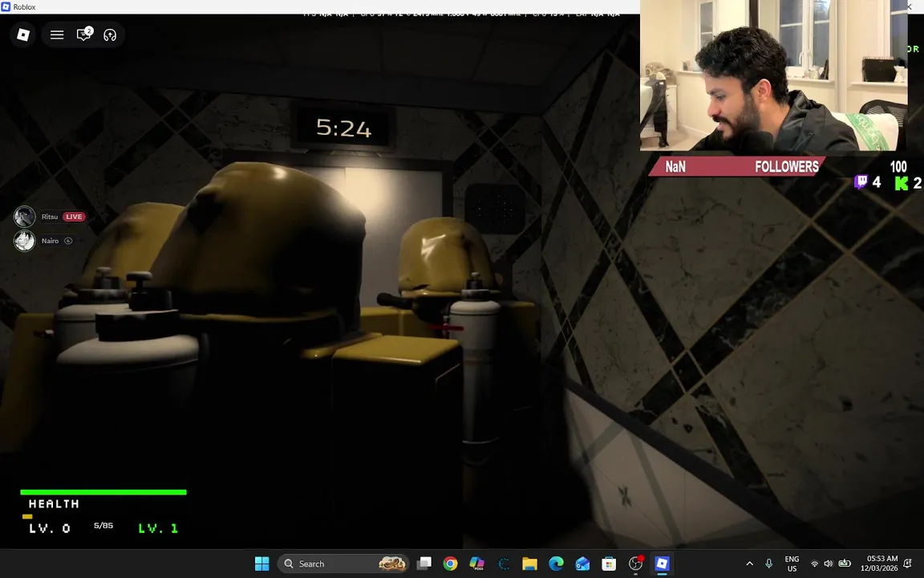Click the Roblox window title icon
The height and width of the screenshot is (578, 924).
coord(6,6)
